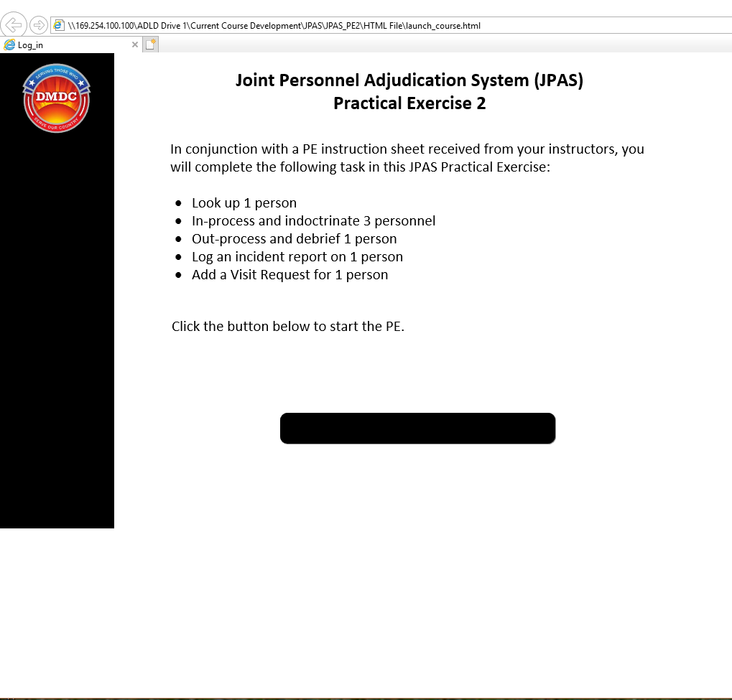Click the address bar showing launch_course.html path

[x=392, y=25]
